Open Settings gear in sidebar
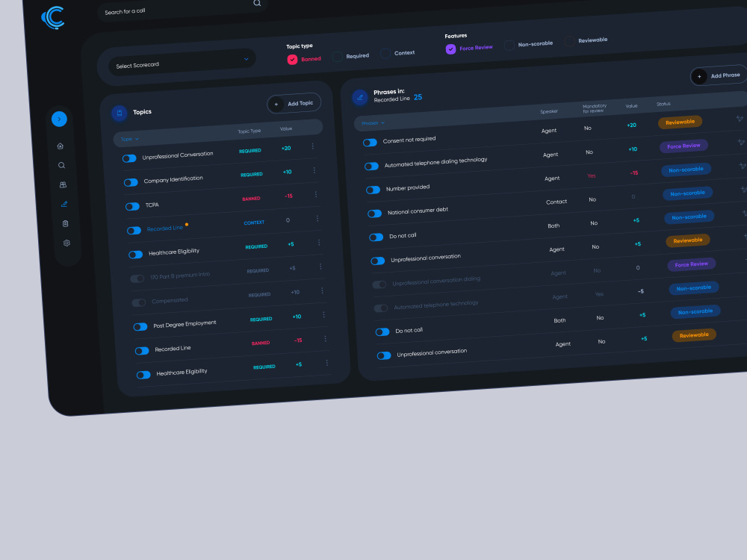 [x=66, y=243]
